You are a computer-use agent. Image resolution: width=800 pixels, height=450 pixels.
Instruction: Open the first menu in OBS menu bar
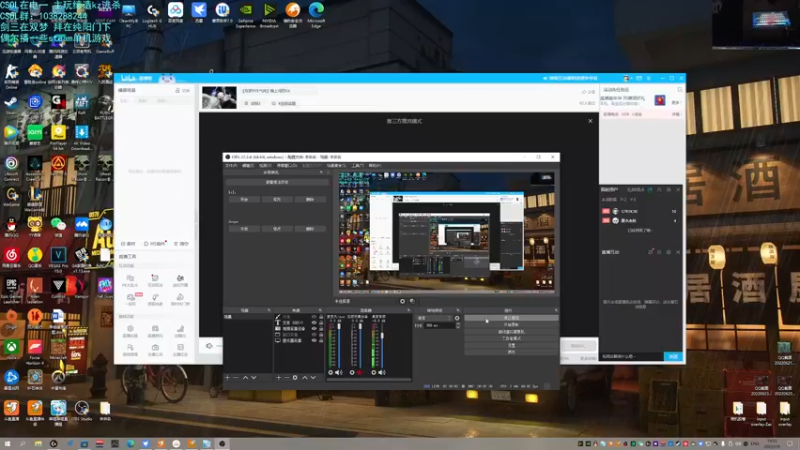(233, 165)
